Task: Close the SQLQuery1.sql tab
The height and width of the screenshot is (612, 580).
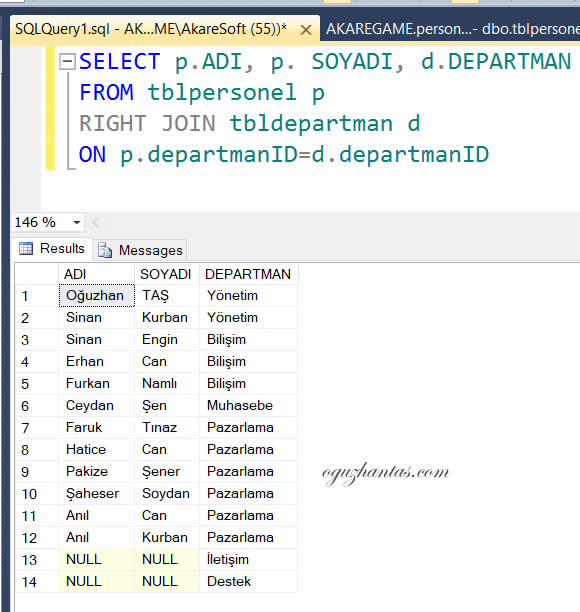Action: 306,30
